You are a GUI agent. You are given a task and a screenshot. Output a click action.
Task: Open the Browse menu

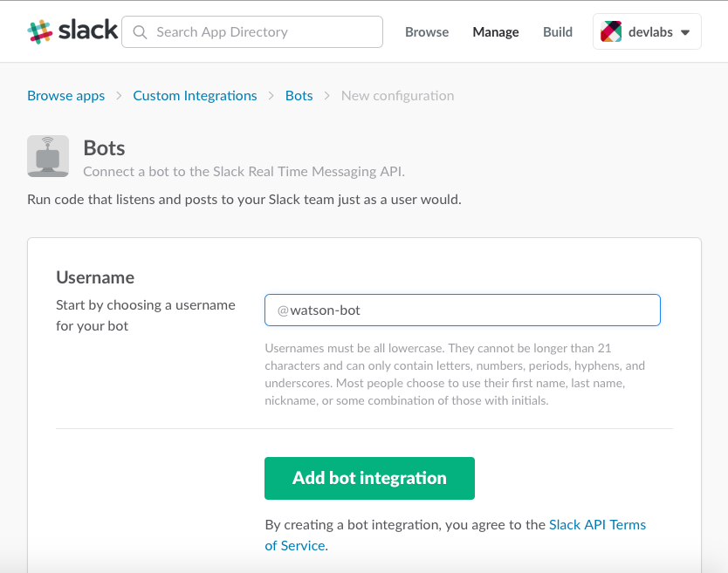click(x=427, y=32)
